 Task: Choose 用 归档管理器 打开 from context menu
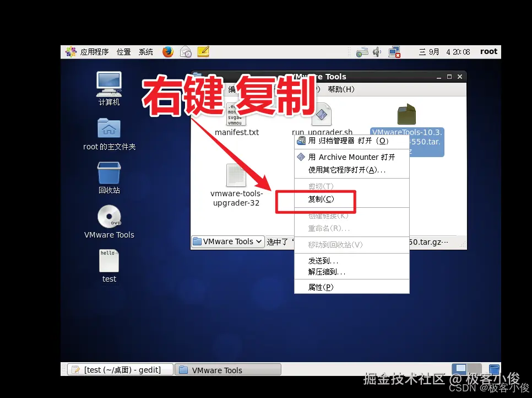click(x=351, y=141)
